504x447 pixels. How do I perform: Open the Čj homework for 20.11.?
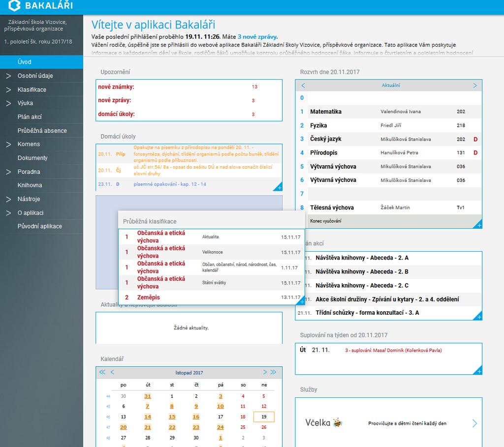click(189, 170)
